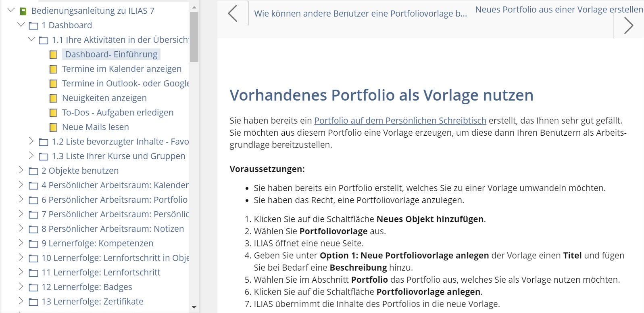Open previous page link Wie können andere Benutzer
Screen dimensions: 644x313
point(360,13)
